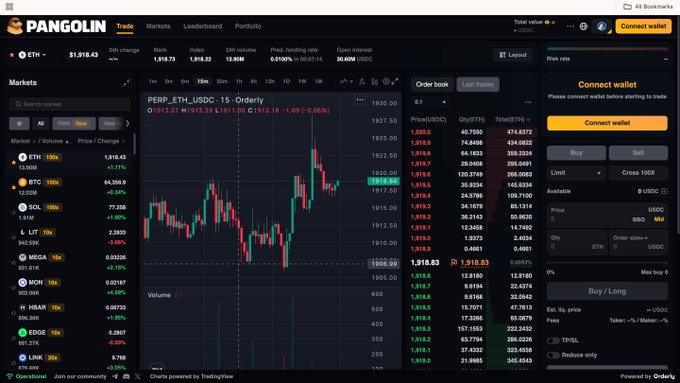Viewport: 680px width, 383px height.
Task: Open candle style chart icon
Action: click(374, 82)
